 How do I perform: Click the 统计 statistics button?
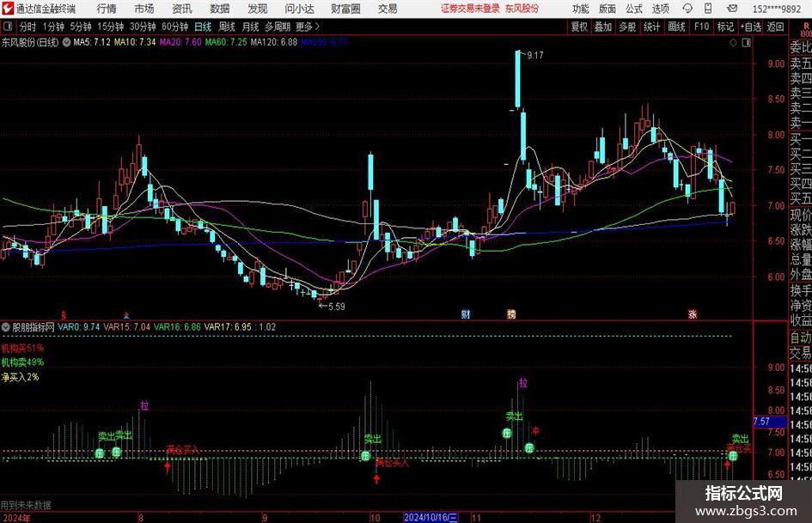tap(651, 27)
